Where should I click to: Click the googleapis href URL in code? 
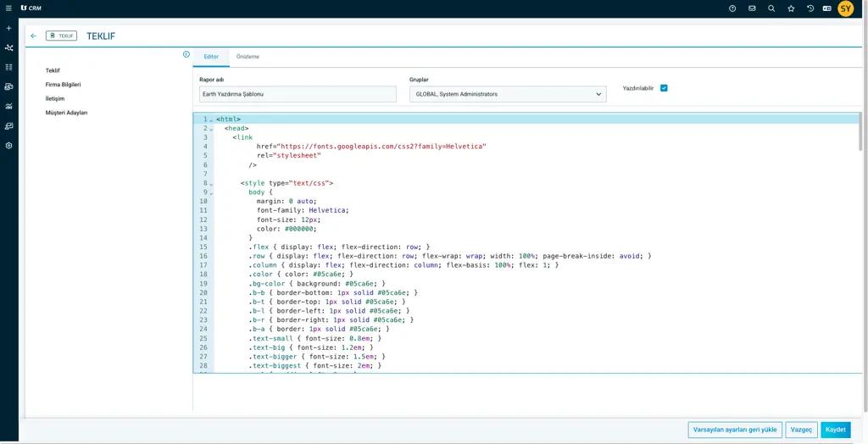[x=381, y=147]
